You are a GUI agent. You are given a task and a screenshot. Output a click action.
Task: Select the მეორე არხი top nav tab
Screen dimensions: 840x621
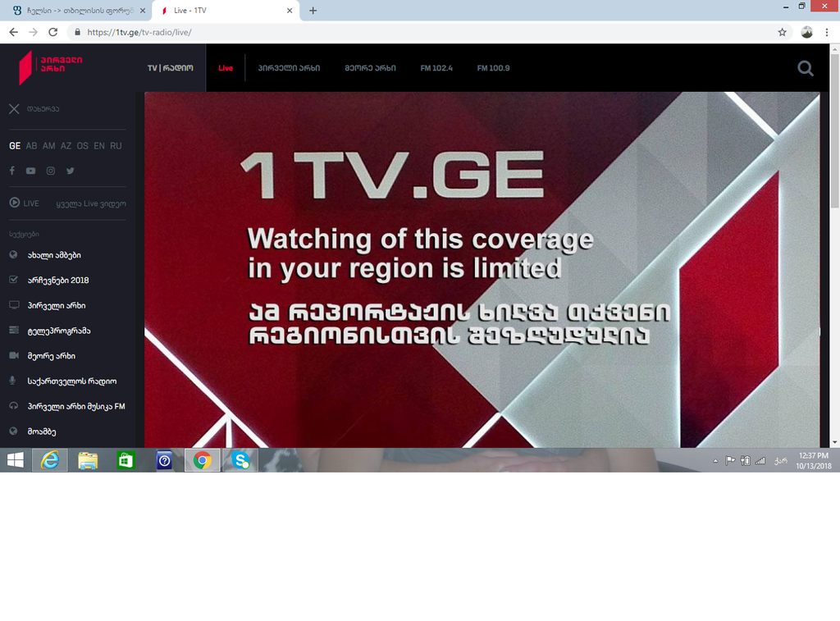coord(370,68)
